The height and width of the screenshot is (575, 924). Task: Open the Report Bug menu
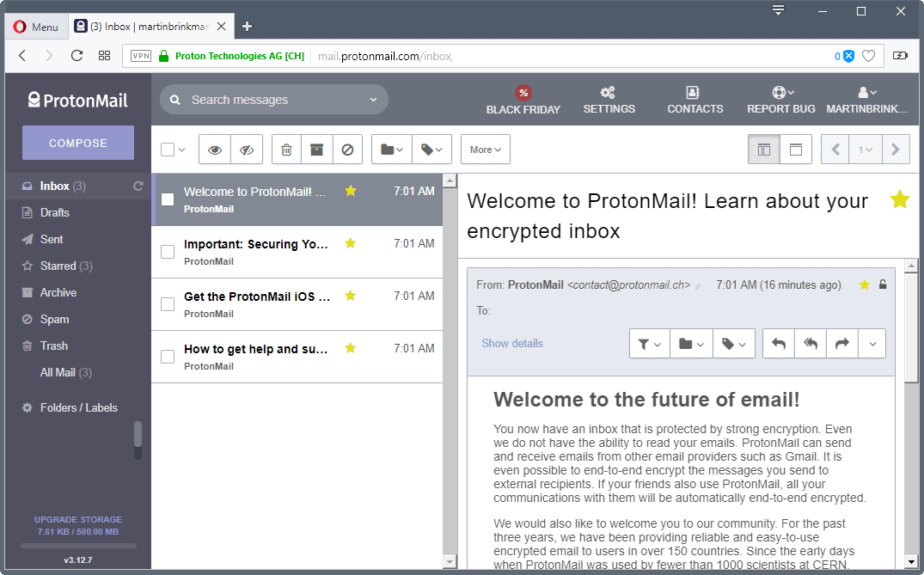coord(780,100)
